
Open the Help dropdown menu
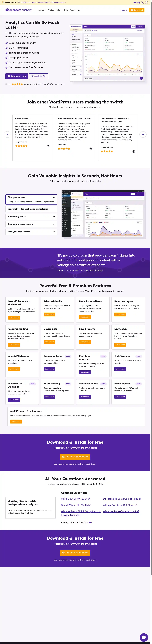(59, 10)
